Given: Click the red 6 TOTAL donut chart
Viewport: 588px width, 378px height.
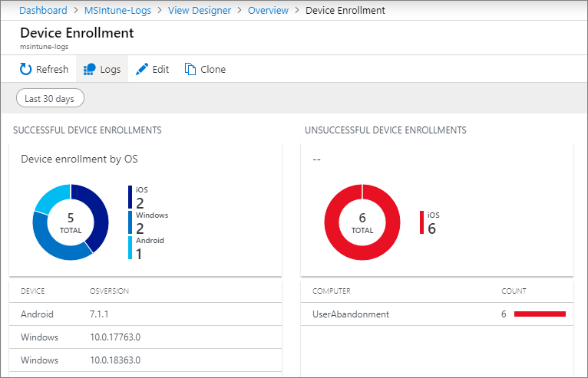Looking at the screenshot, I should pos(362,222).
